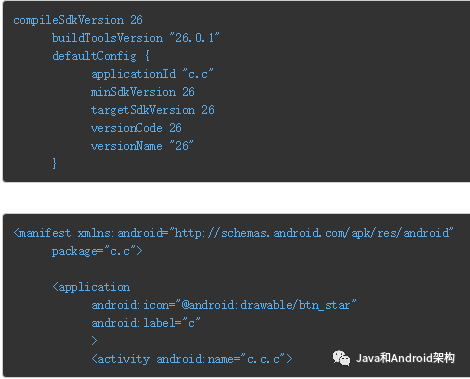
Task: Click the <application opening tag
Action: click(x=91, y=287)
